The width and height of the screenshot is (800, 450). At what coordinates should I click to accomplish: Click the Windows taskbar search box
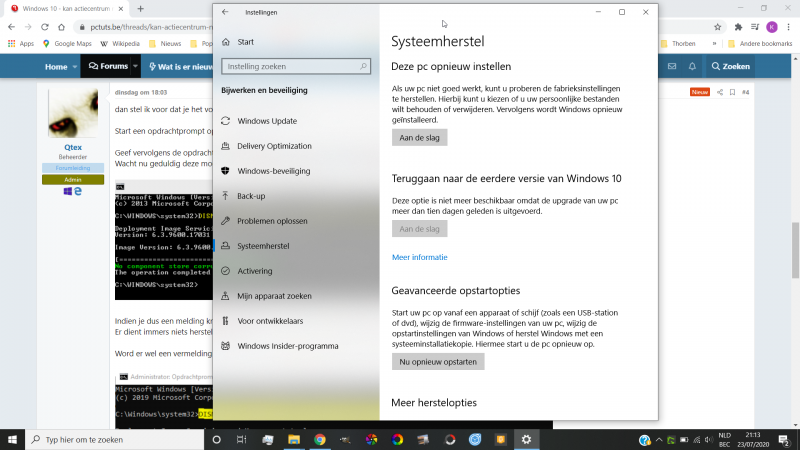tap(110, 439)
